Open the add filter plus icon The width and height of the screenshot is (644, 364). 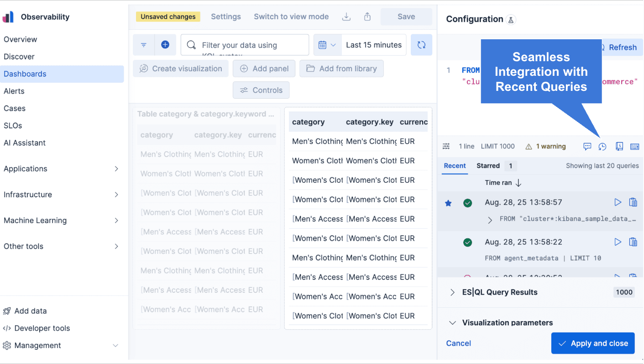click(x=165, y=45)
